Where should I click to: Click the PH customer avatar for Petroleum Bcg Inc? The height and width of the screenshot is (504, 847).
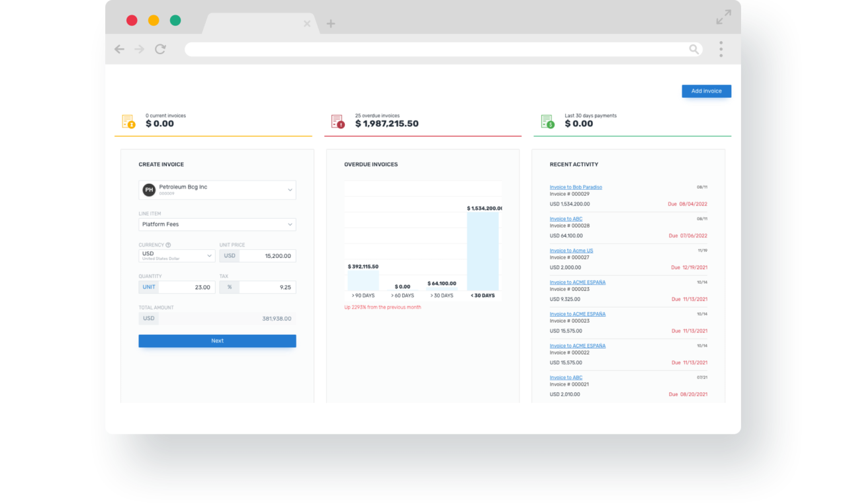(x=149, y=189)
